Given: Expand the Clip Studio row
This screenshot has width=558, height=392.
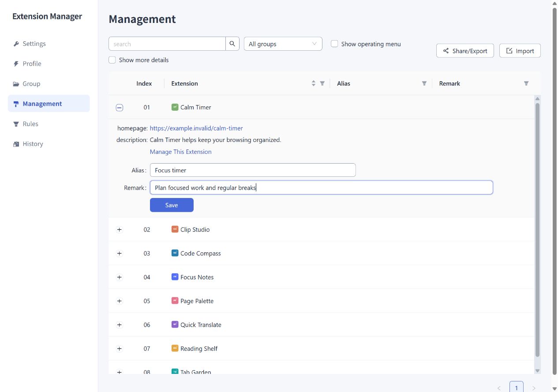Looking at the screenshot, I should click(x=119, y=229).
